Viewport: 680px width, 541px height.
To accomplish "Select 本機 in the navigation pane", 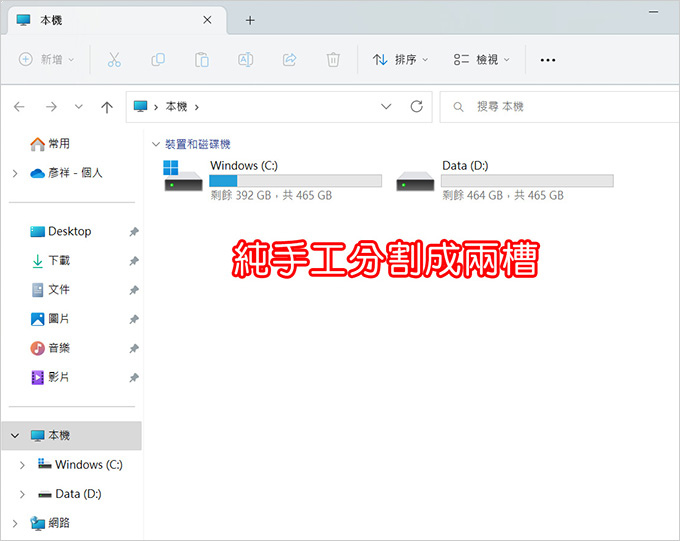I will coord(72,435).
